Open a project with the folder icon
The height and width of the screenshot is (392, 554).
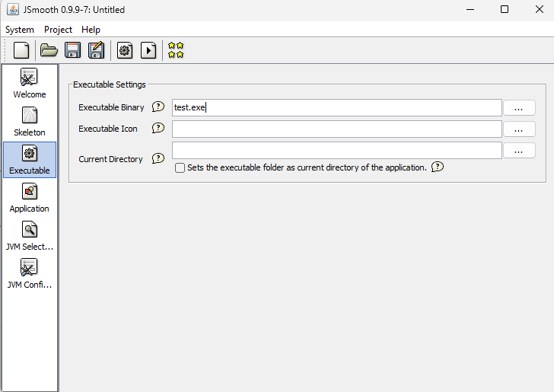coord(49,50)
